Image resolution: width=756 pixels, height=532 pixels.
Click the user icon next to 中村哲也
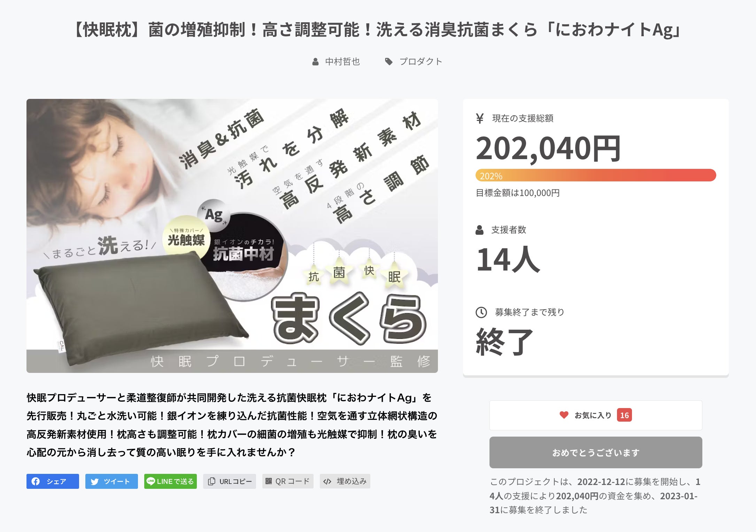(315, 62)
